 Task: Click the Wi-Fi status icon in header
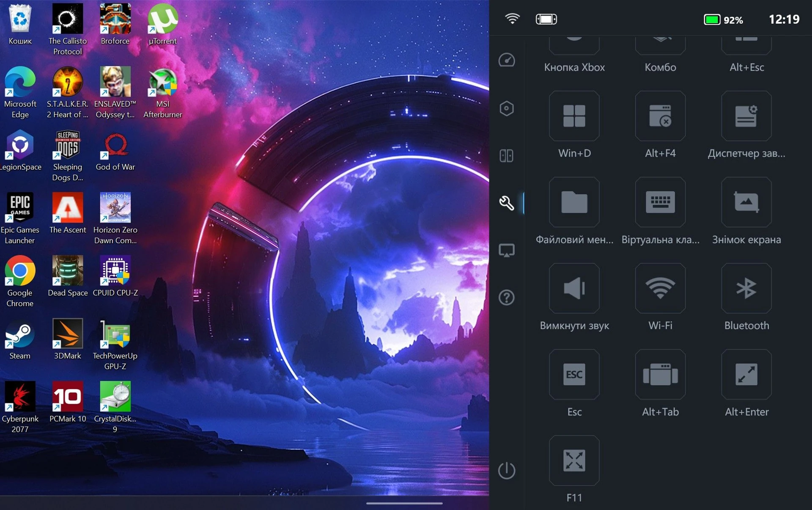tap(512, 19)
